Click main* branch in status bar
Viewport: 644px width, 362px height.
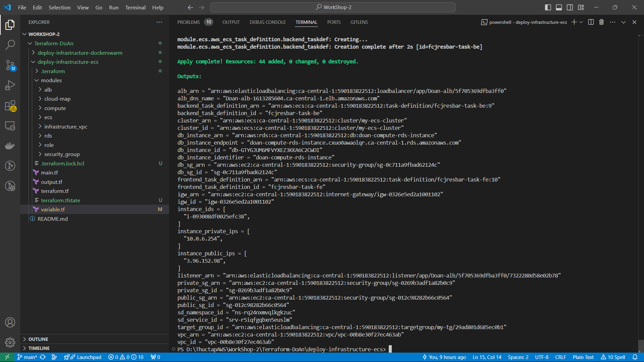coord(27,357)
